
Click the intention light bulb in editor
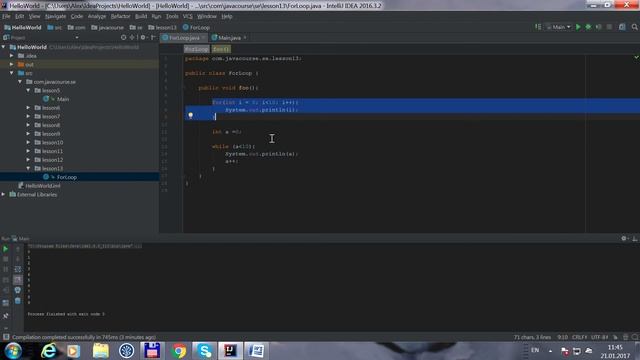pos(190,116)
